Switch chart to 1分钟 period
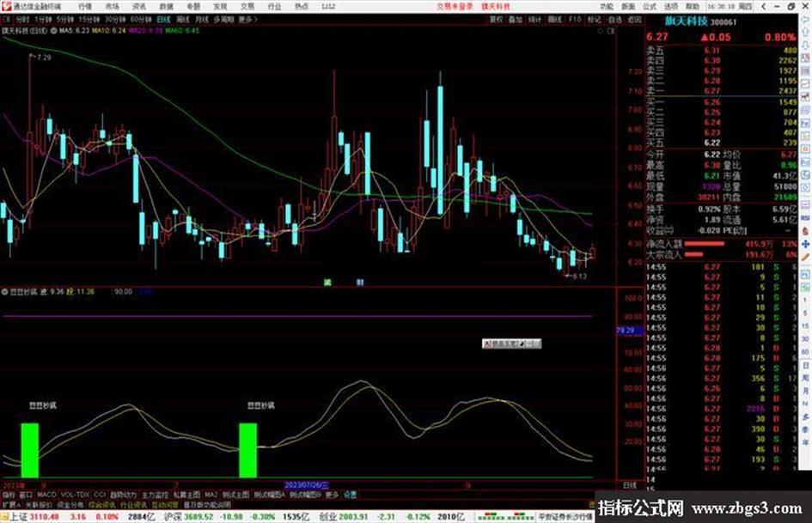Viewport: 812px width, 523px height. click(43, 19)
